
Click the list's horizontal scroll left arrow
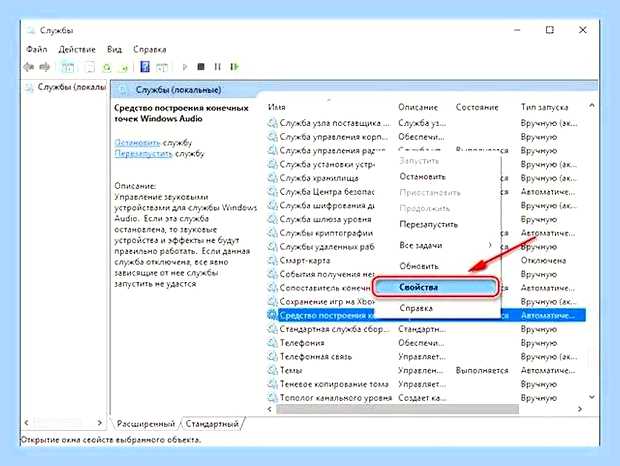pos(270,409)
